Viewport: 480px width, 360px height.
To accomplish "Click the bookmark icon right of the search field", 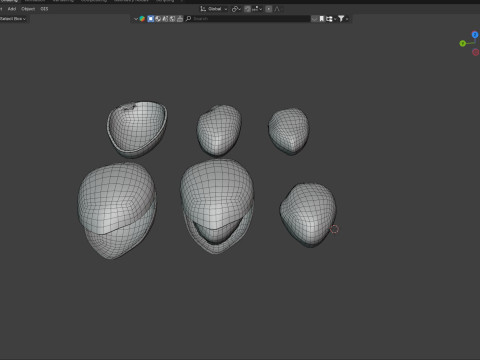I will coord(322,19).
